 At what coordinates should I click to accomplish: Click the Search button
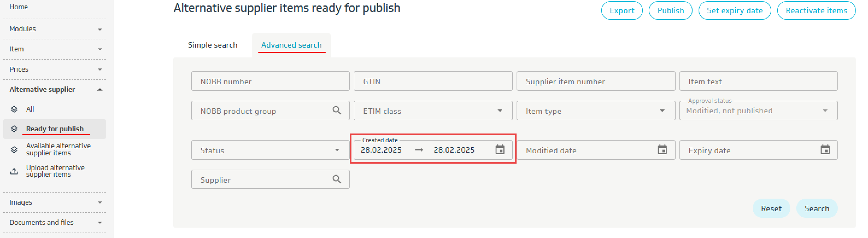816,208
